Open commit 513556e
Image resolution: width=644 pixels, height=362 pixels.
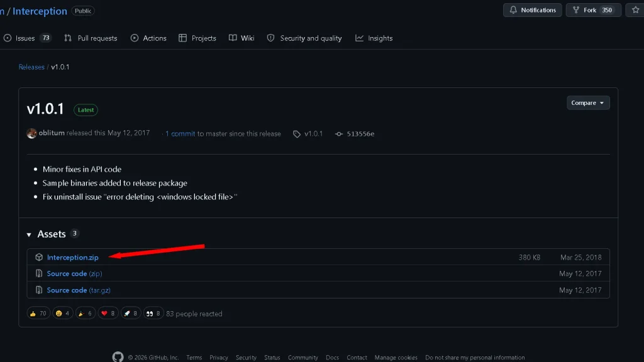360,134
